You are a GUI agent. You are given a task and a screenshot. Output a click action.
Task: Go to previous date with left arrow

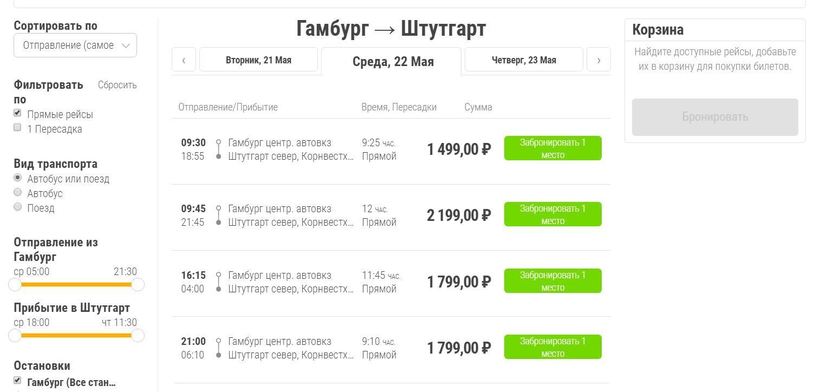pos(184,60)
